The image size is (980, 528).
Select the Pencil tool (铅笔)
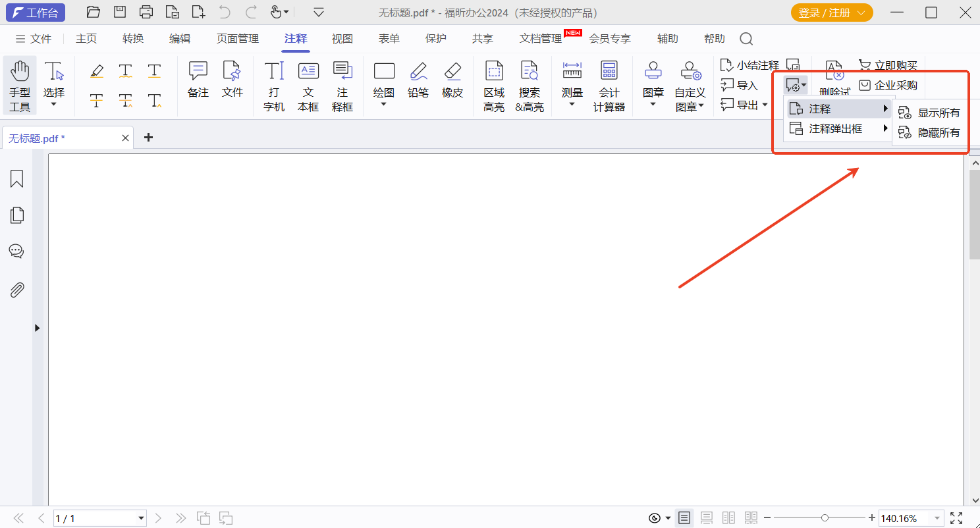pyautogui.click(x=418, y=80)
